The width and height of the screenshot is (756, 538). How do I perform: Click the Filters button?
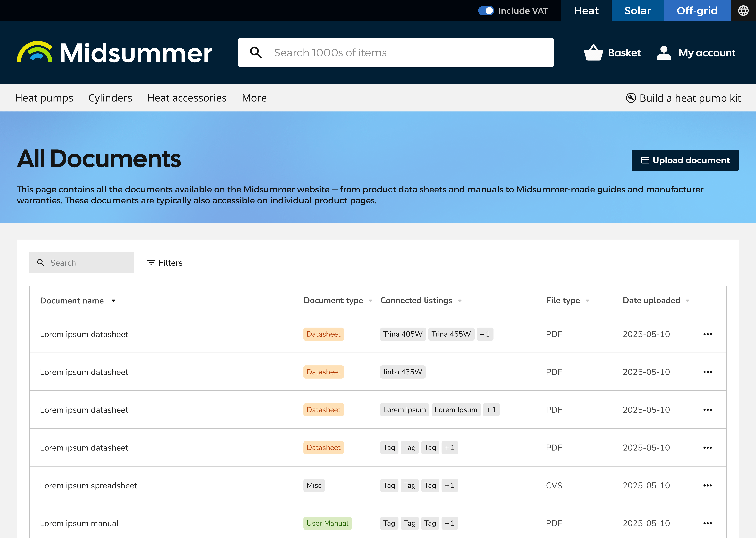click(x=165, y=263)
